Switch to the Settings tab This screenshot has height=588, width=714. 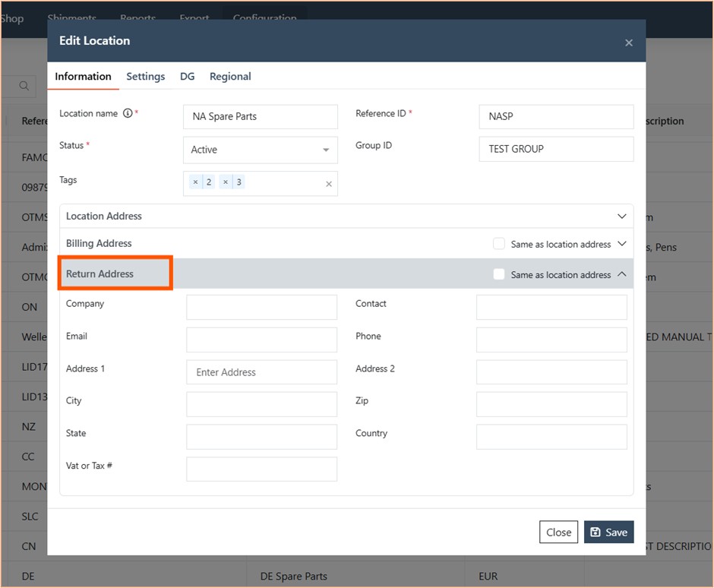(x=146, y=77)
